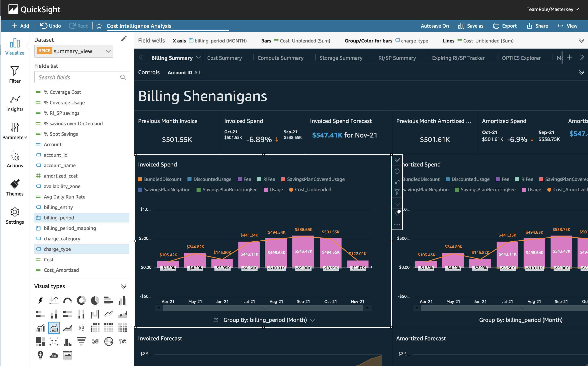Open the summary_view dataset dropdown

point(73,51)
